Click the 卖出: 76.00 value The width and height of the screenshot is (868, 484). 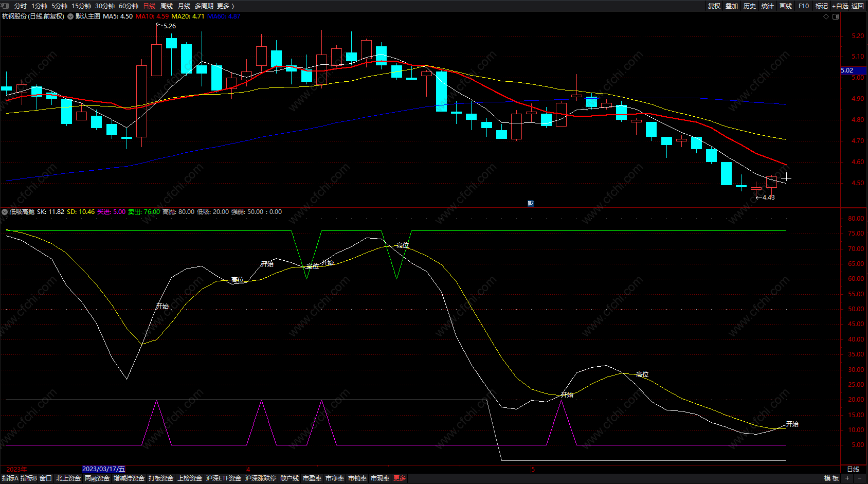click(144, 212)
